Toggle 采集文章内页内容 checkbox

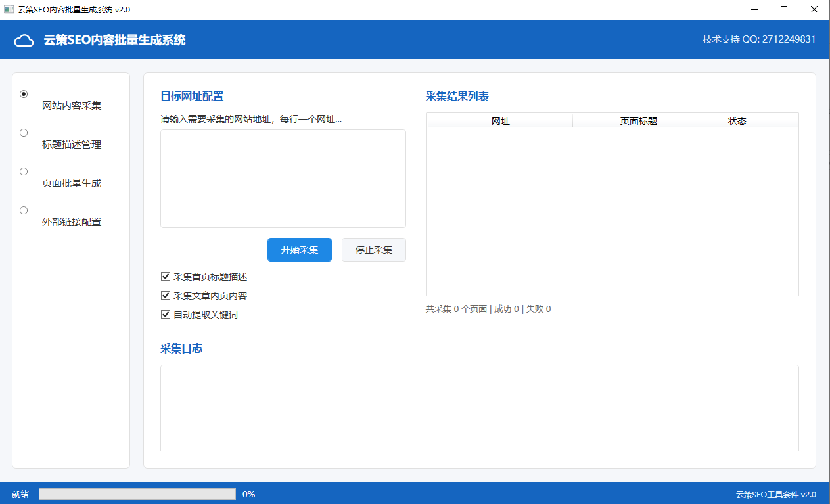coord(166,296)
